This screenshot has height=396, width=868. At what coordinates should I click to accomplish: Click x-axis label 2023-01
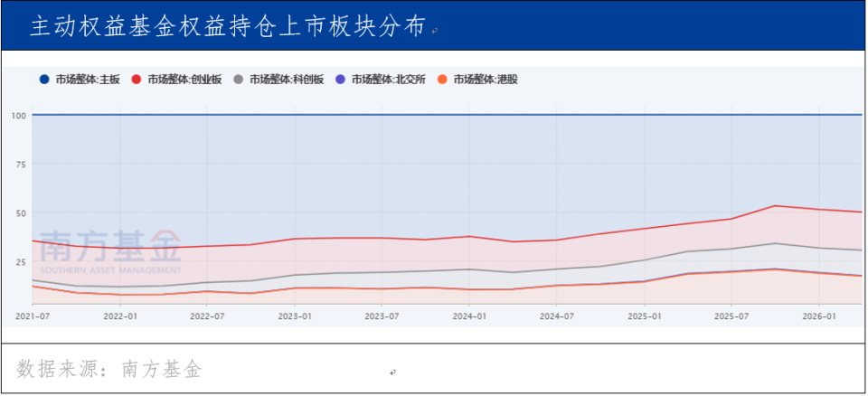coord(295,316)
